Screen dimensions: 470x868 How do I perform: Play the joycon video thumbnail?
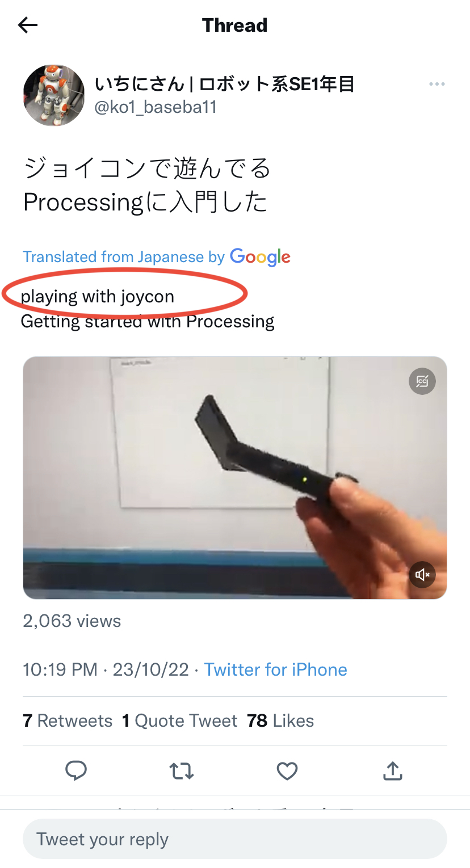[235, 478]
